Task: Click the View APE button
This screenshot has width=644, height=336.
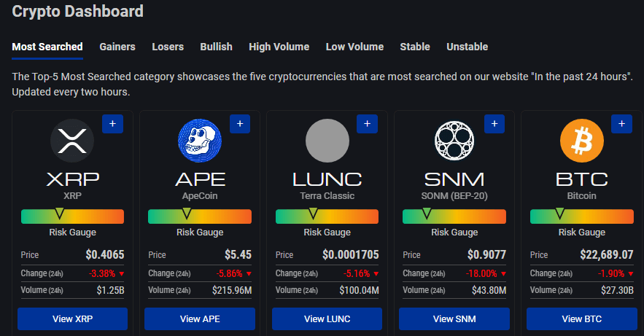Action: (200, 319)
